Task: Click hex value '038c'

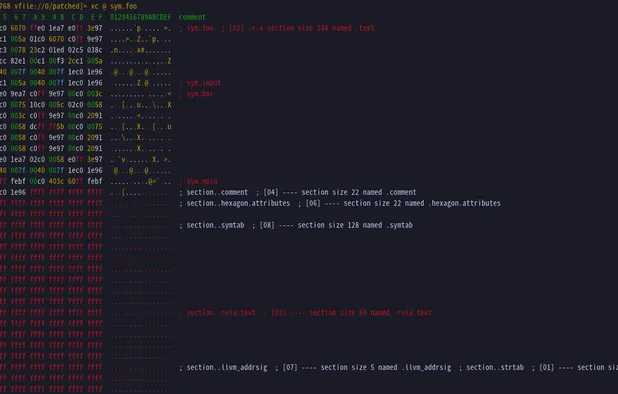Action: click(95, 50)
